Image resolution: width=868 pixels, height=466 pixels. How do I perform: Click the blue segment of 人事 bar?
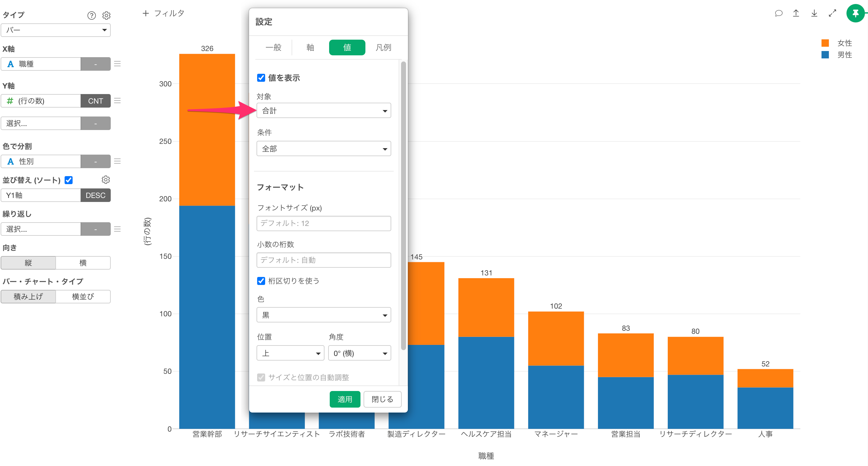tap(765, 408)
